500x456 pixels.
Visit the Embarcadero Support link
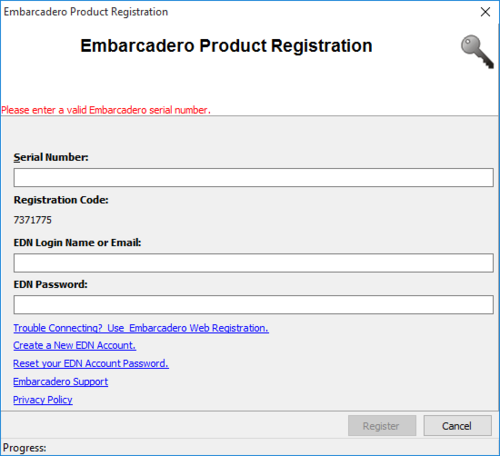pyautogui.click(x=61, y=381)
